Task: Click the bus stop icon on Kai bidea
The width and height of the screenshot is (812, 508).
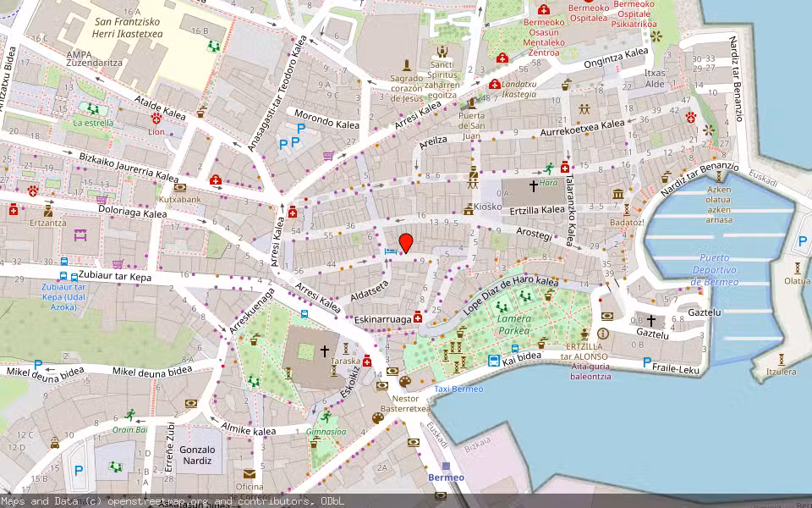Action: click(494, 361)
